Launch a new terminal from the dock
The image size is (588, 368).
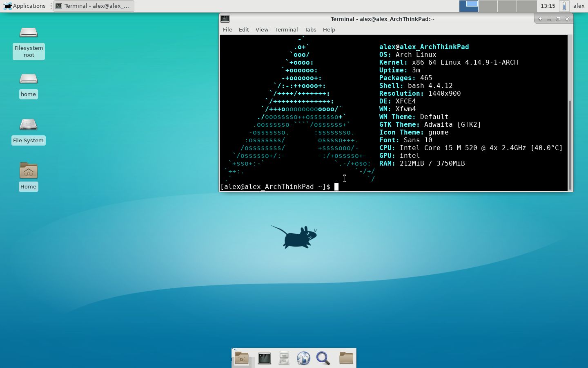pos(264,358)
